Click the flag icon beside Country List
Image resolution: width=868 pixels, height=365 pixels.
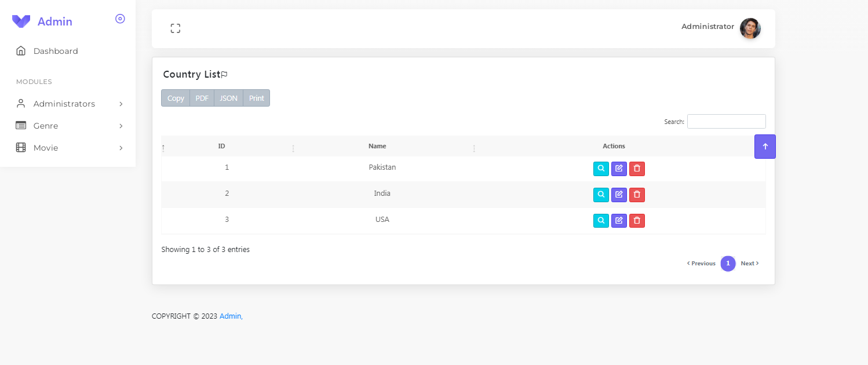[x=224, y=74]
